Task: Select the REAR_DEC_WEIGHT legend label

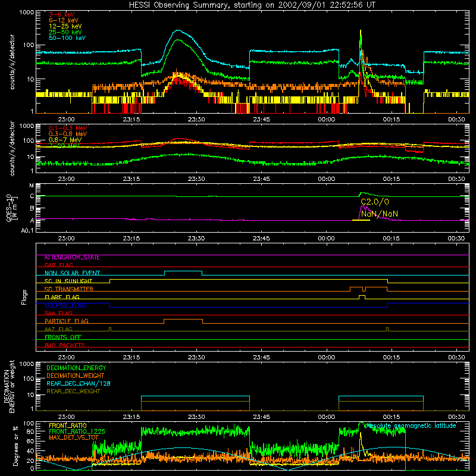Action: 73,392
